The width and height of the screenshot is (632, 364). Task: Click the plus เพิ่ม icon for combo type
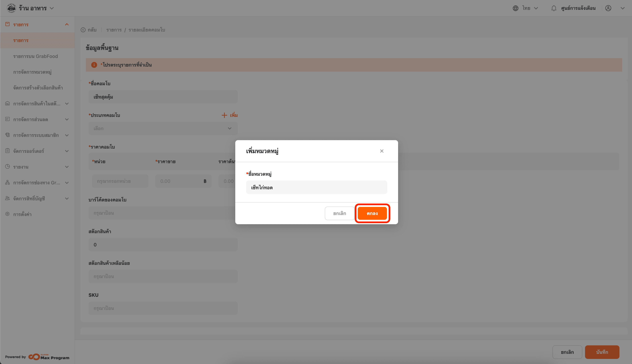point(224,115)
